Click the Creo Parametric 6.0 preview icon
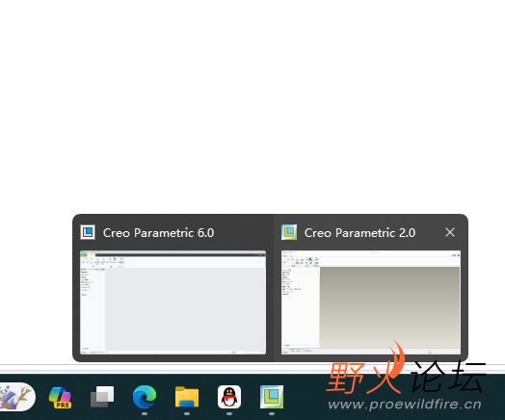 click(88, 232)
